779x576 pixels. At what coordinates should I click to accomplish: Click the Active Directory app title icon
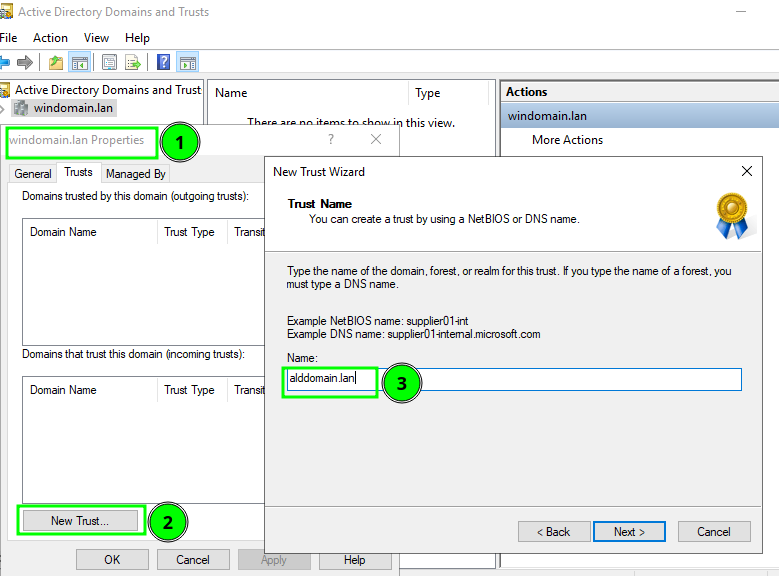[x=6, y=11]
